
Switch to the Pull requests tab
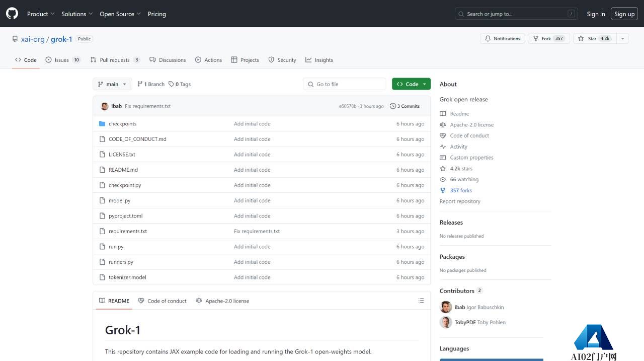point(115,60)
